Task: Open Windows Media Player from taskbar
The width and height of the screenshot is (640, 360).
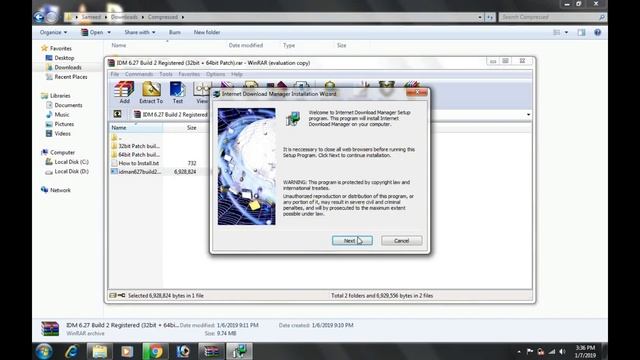Action: (x=127, y=351)
